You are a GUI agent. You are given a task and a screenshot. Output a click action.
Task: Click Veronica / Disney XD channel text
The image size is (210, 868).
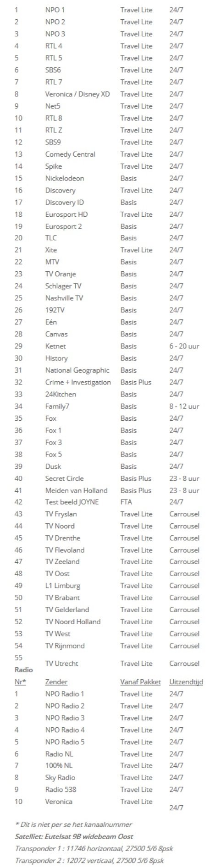[x=77, y=94]
